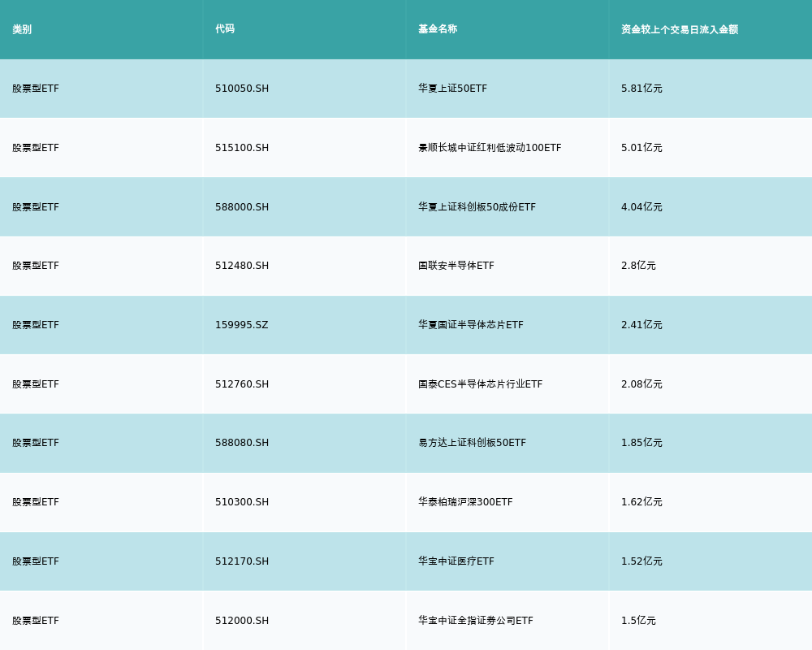Select fund name 易方达上证科创板50ETF
This screenshot has height=650, width=812.
point(473,443)
